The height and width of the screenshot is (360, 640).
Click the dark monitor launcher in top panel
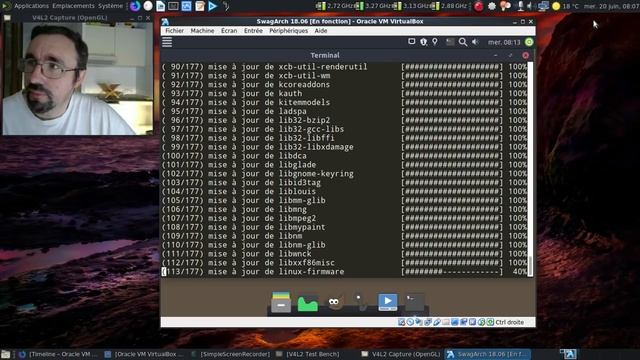pyautogui.click(x=173, y=6)
